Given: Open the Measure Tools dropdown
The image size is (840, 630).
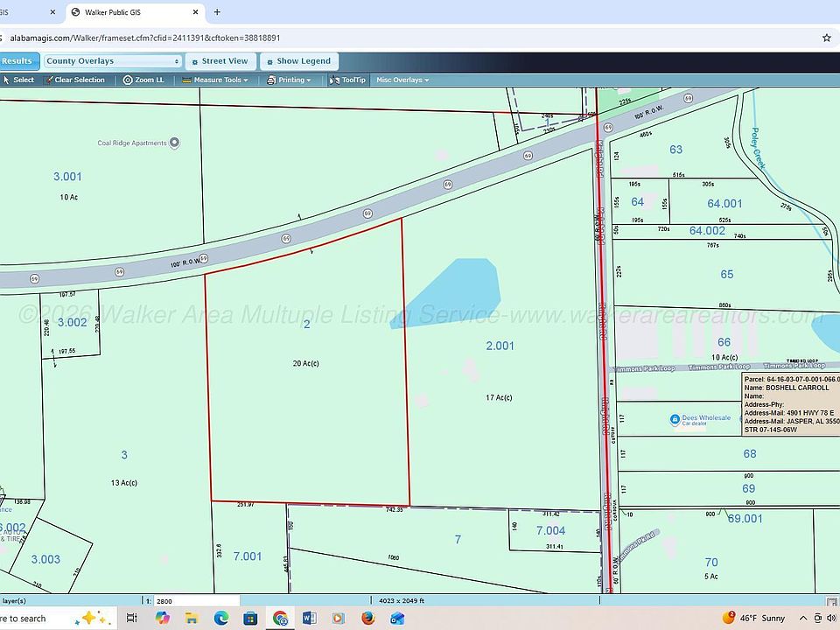Looking at the screenshot, I should click(215, 80).
